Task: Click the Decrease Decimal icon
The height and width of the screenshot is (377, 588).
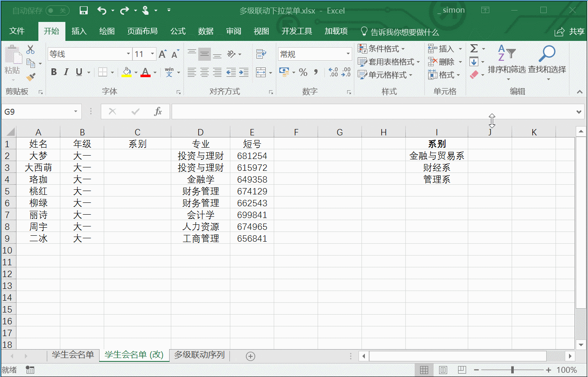Action: coord(346,73)
